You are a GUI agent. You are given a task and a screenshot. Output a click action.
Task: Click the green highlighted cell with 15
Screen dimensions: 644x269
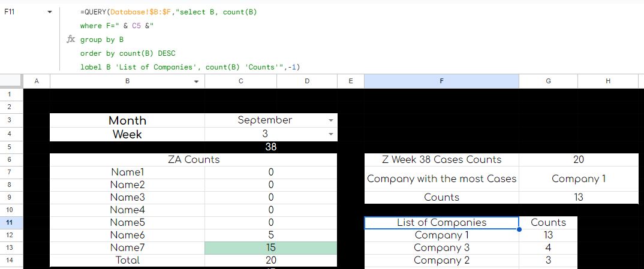tap(270, 247)
